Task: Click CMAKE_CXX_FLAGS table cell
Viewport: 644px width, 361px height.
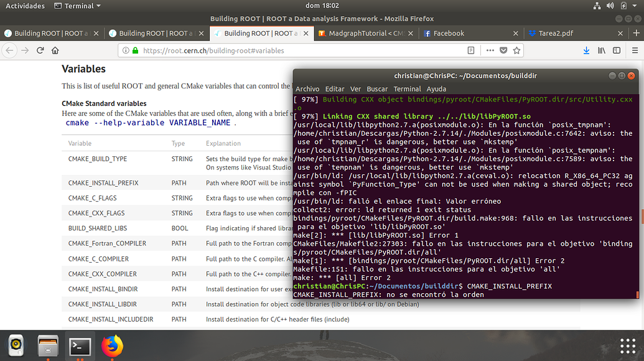Action: (x=96, y=213)
